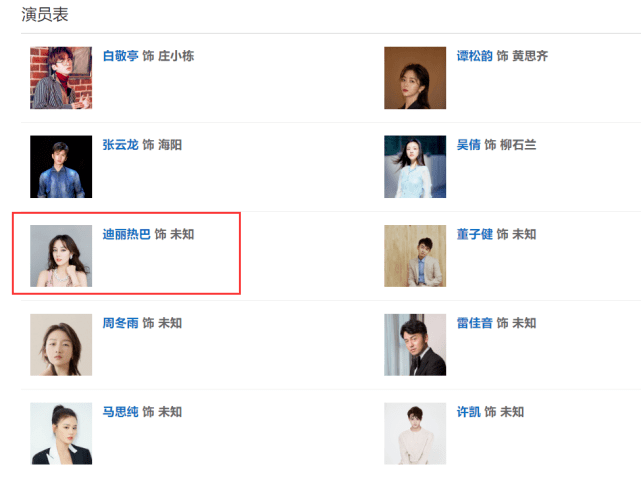
Task: Open the 许凯 actor link
Action: pos(468,412)
